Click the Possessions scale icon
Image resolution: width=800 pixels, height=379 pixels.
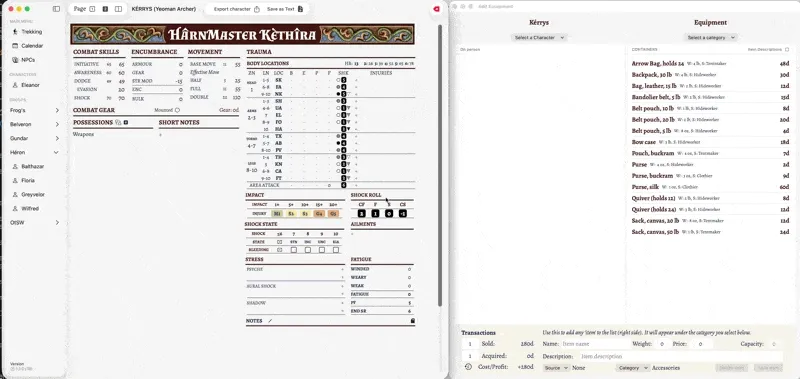118,122
